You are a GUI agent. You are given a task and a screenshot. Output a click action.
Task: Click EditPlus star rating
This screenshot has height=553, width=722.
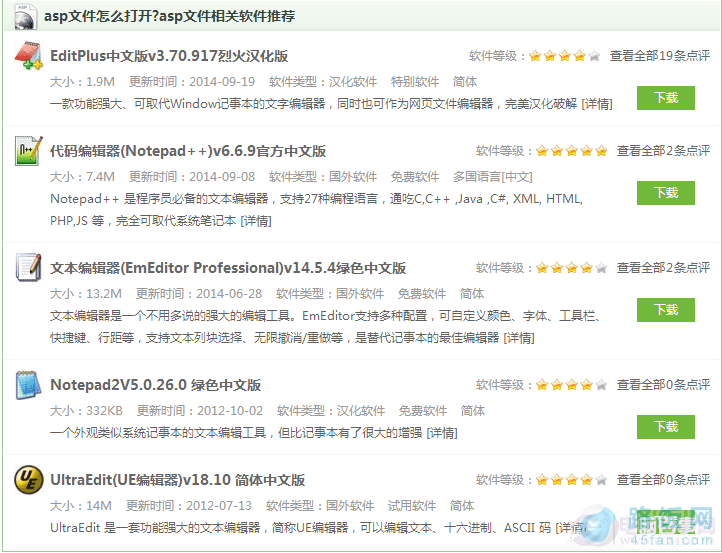click(565, 56)
